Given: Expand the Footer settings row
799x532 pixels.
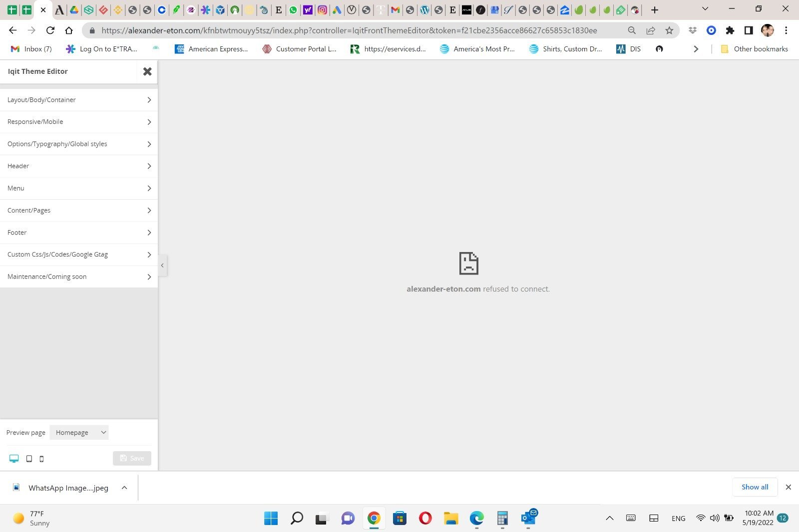Looking at the screenshot, I should tap(79, 233).
